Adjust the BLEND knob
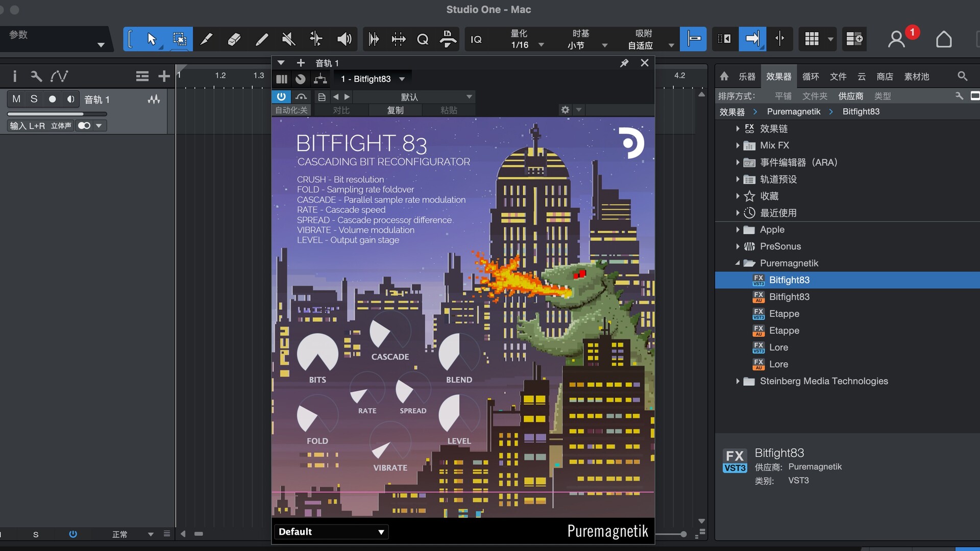The height and width of the screenshot is (551, 980). coord(459,354)
